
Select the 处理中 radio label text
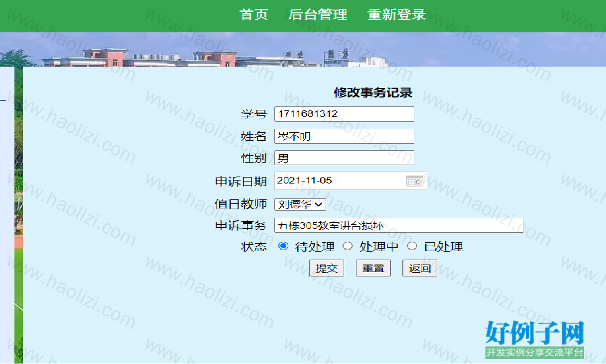coord(379,247)
